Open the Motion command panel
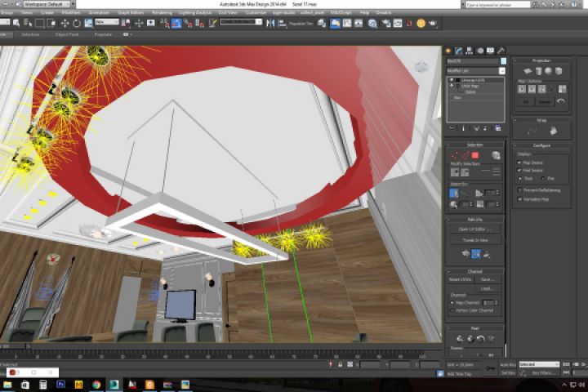 (480, 51)
